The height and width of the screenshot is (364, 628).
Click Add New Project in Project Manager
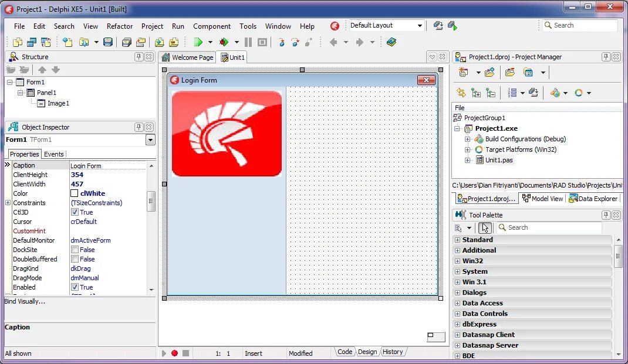pos(464,73)
